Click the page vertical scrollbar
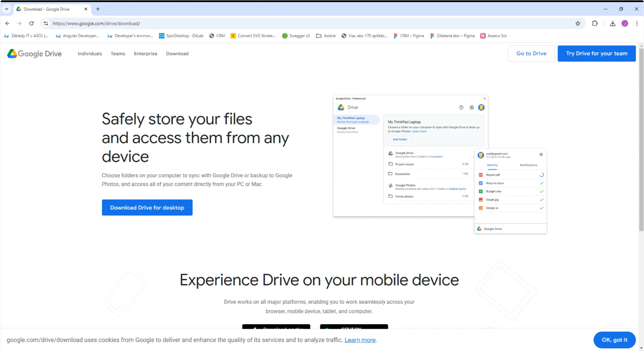The height and width of the screenshot is (351, 644). pos(641,140)
